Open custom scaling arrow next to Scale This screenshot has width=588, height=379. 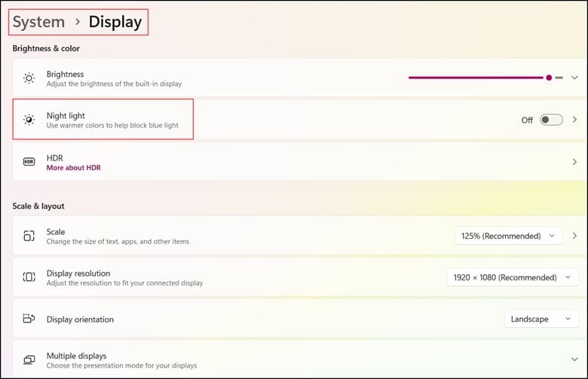coord(574,236)
